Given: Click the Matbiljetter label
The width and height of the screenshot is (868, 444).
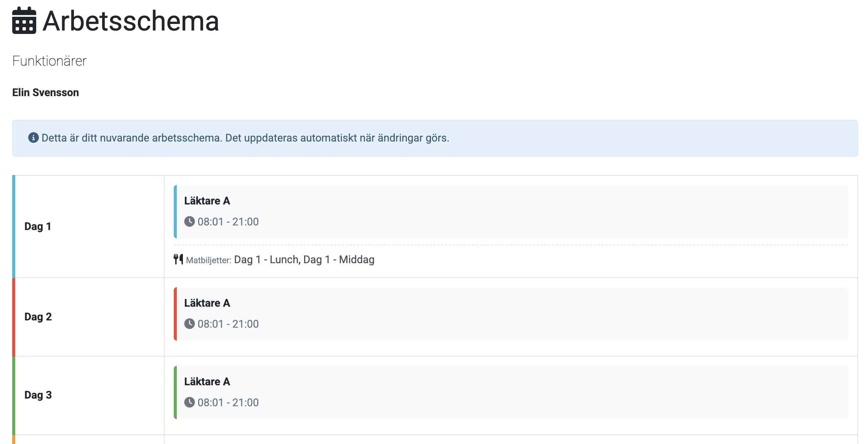Looking at the screenshot, I should click(x=208, y=261).
